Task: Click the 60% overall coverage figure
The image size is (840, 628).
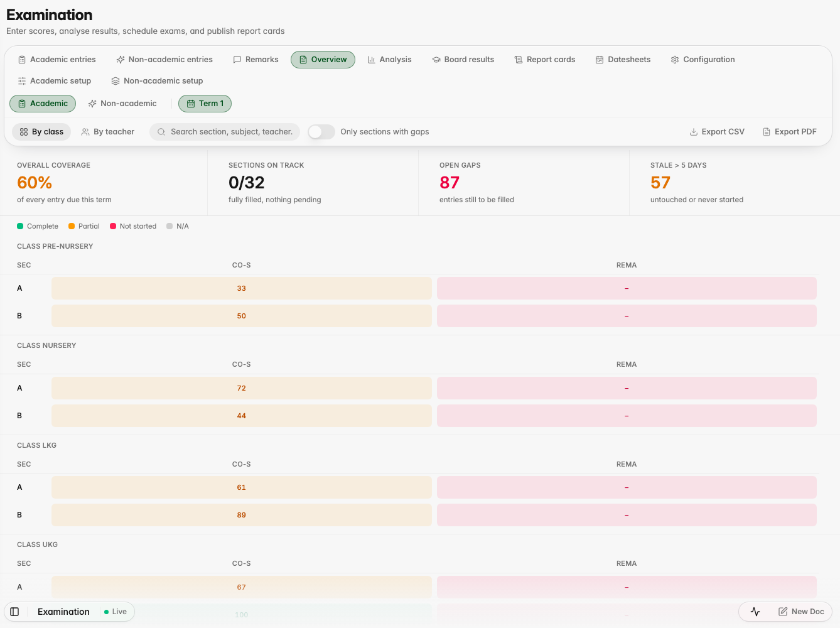Action: pyautogui.click(x=35, y=183)
